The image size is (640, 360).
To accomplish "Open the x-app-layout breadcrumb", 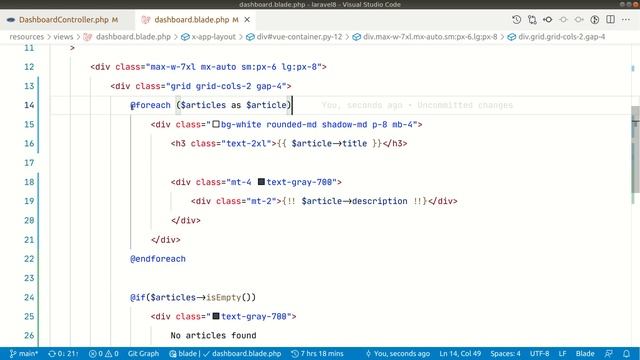I will (x=213, y=37).
